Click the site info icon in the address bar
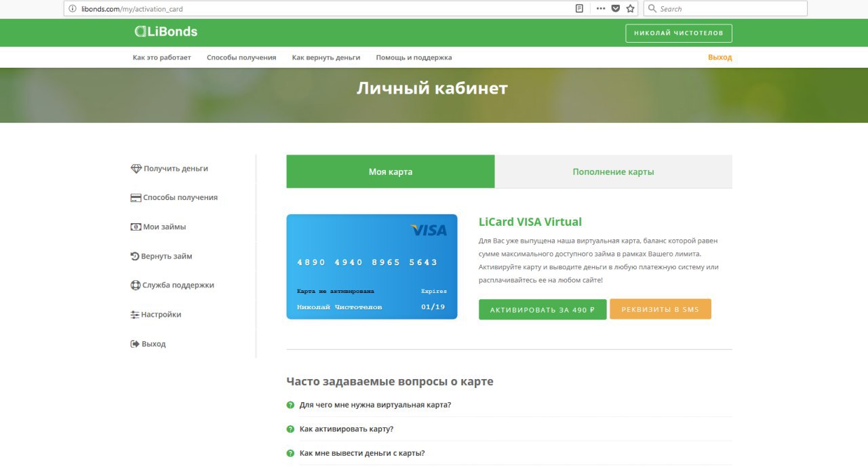 pyautogui.click(x=73, y=9)
